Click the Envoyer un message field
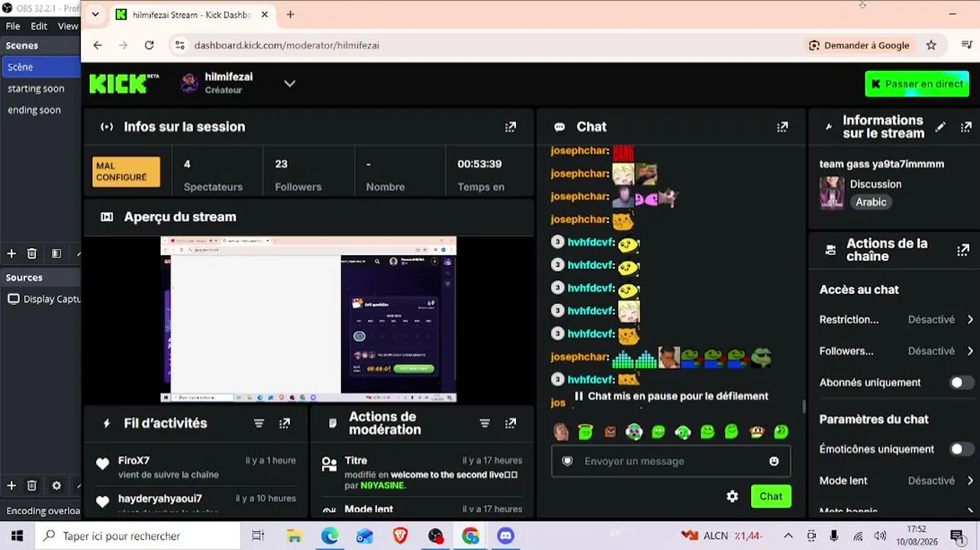The width and height of the screenshot is (980, 550). pyautogui.click(x=671, y=461)
